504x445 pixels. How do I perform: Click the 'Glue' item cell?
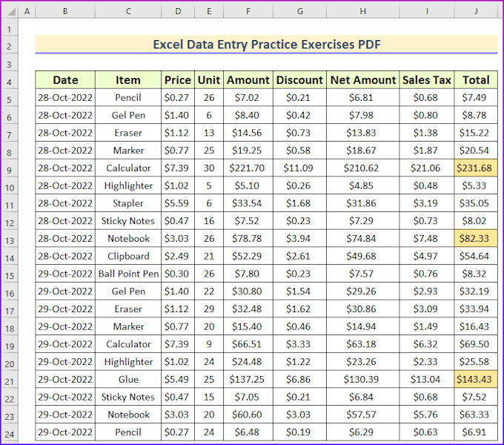(x=128, y=380)
